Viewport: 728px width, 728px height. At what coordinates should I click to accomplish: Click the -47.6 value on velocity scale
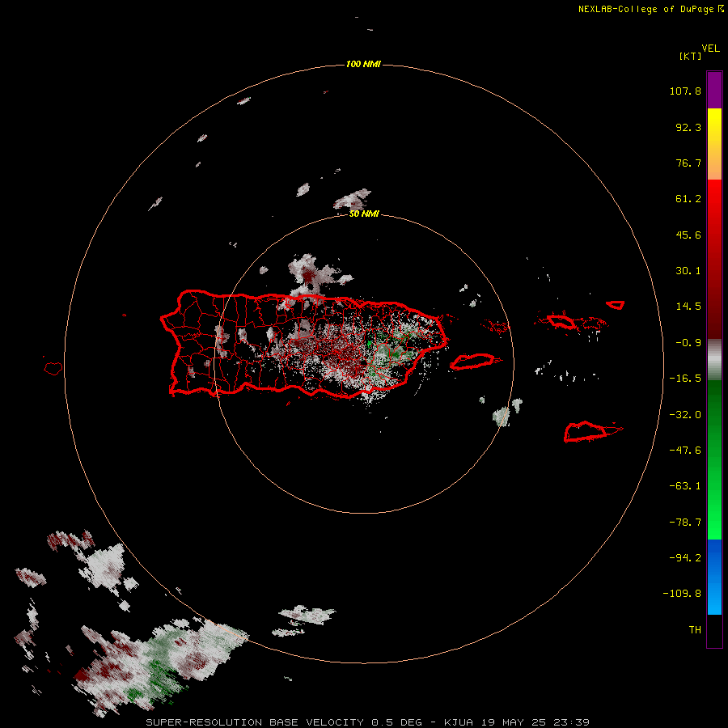[x=685, y=451]
